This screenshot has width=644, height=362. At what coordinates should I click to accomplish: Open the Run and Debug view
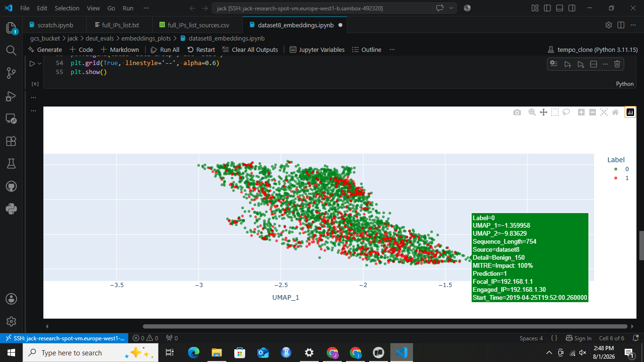(11, 96)
